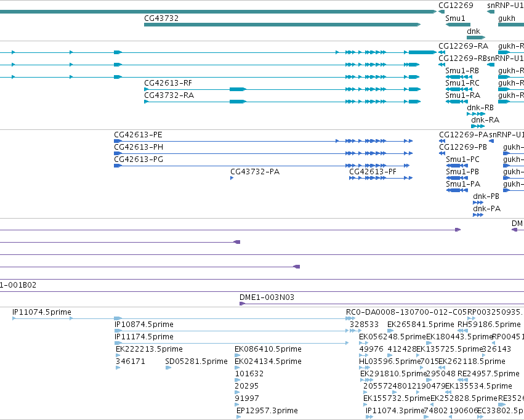Select EST 346171
524x420 pixels.
[x=118, y=368]
